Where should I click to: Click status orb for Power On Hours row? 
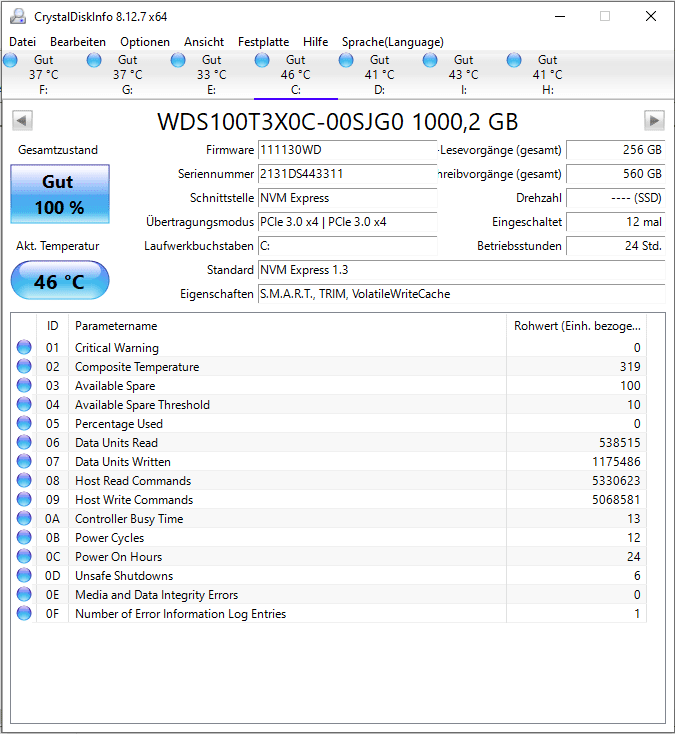[24, 556]
